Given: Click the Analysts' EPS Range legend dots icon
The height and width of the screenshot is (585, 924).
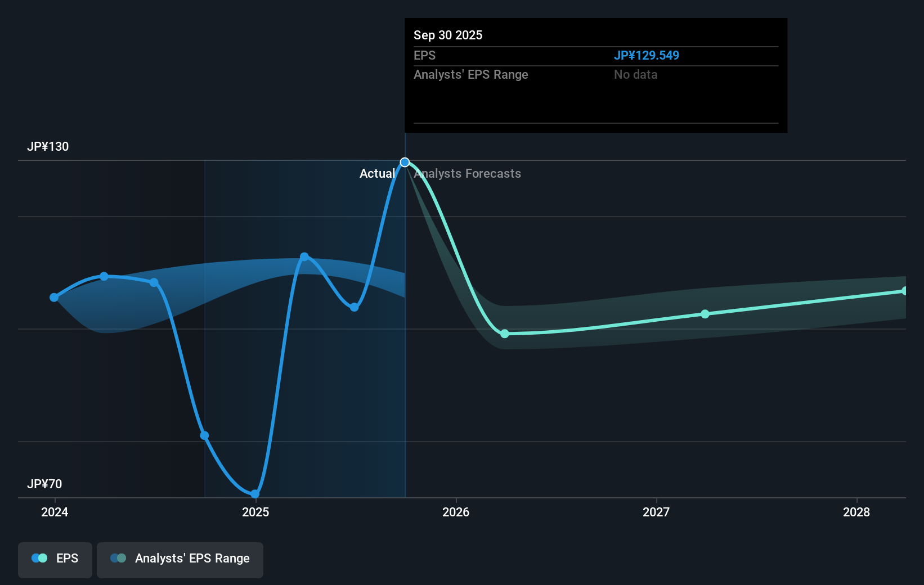Looking at the screenshot, I should (x=118, y=558).
